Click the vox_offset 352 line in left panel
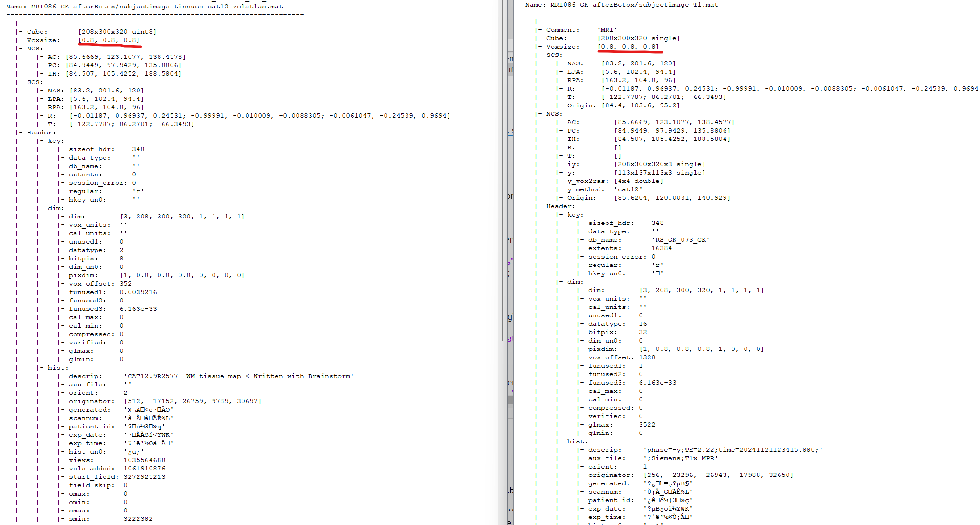The image size is (980, 525). (100, 284)
